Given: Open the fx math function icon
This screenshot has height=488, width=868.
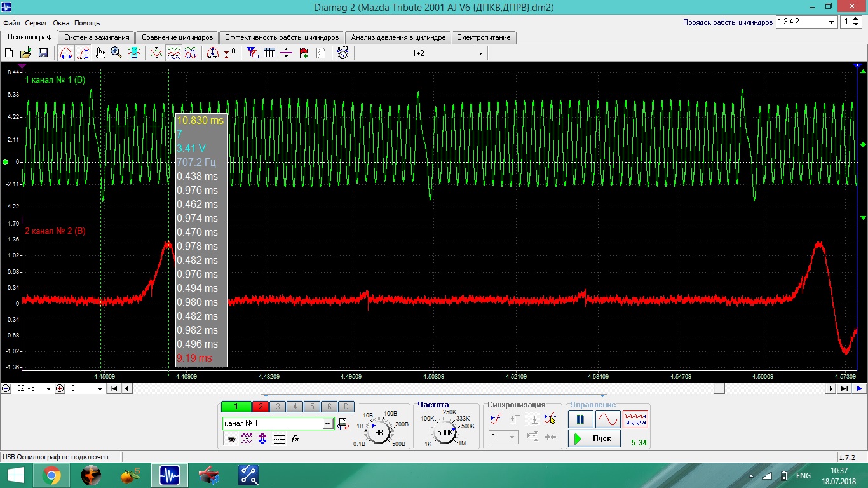Looking at the screenshot, I should click(295, 438).
